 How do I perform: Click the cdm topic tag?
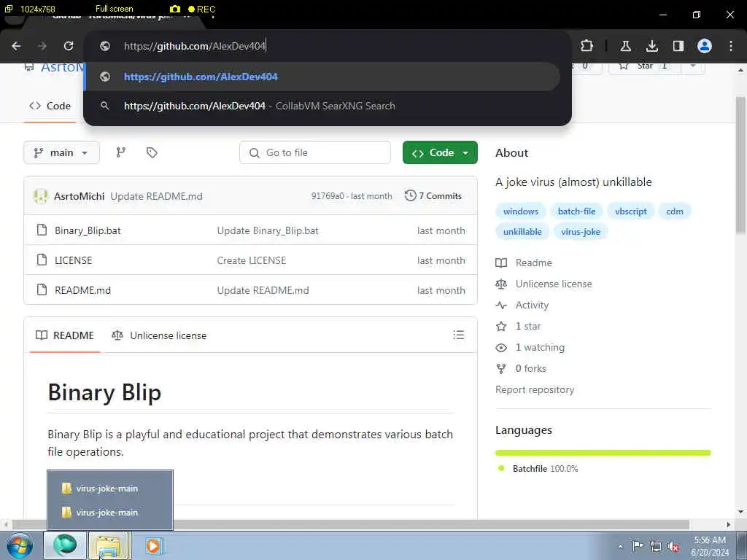(675, 211)
